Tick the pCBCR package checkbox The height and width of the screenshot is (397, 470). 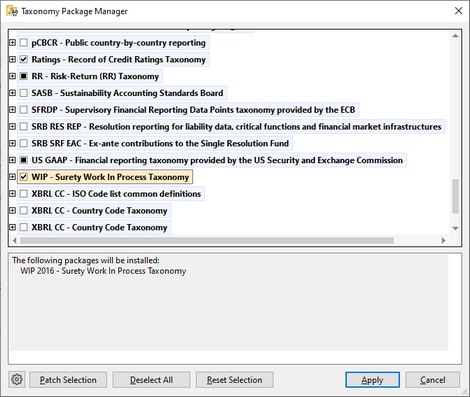(23, 43)
